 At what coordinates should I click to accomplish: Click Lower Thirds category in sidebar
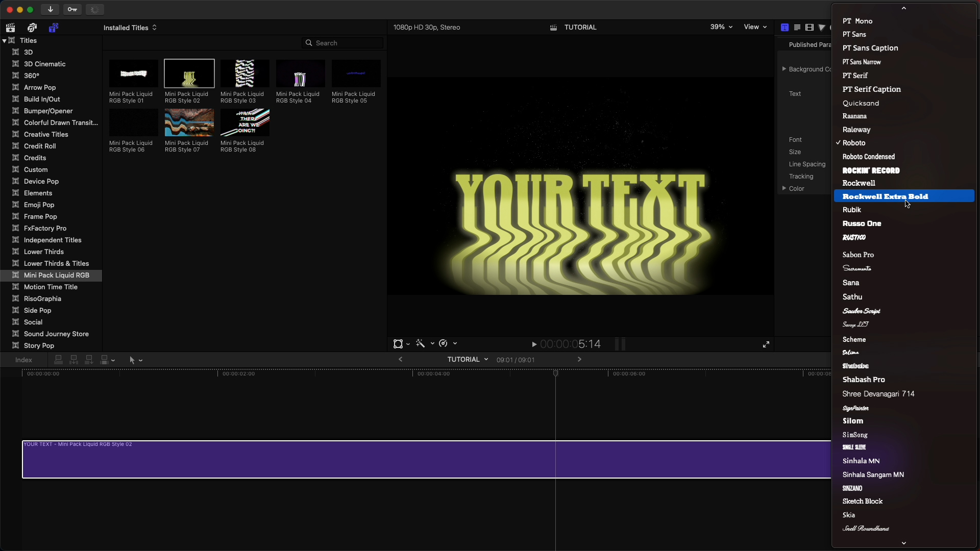43,251
